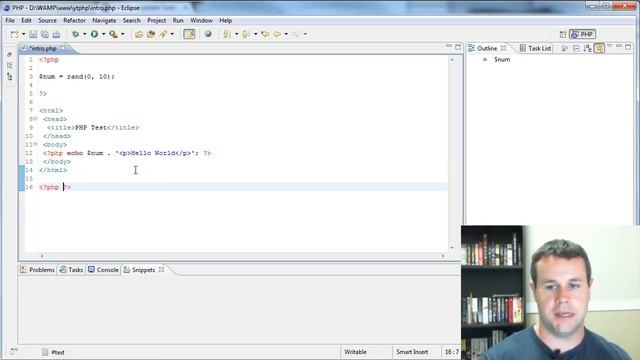Click the editor vertical scrollbar down arrow
The image size is (640, 360).
[452, 247]
